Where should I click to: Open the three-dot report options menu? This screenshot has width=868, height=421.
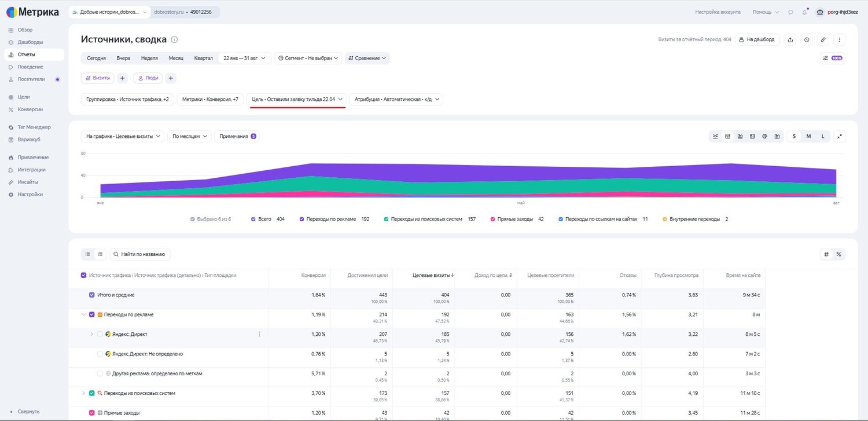(x=840, y=39)
